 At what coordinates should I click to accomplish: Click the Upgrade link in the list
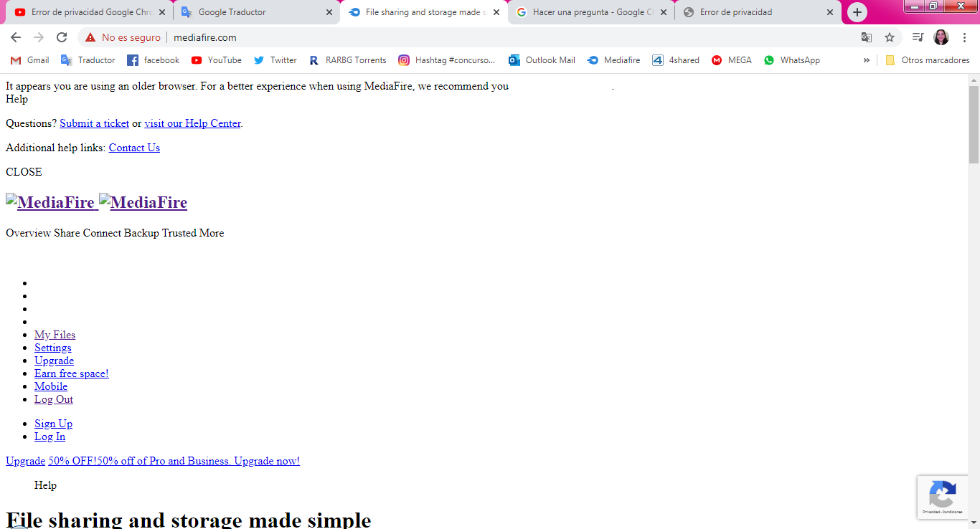[x=54, y=361]
